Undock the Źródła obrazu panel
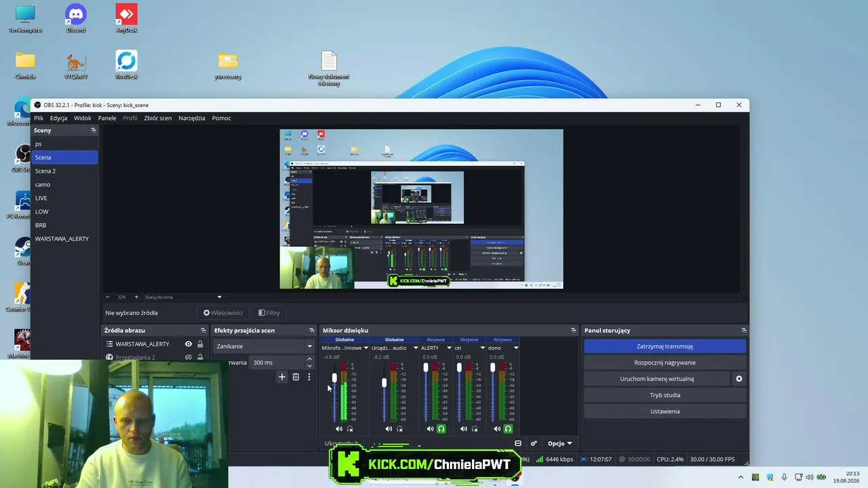The image size is (868, 488). coord(203,331)
